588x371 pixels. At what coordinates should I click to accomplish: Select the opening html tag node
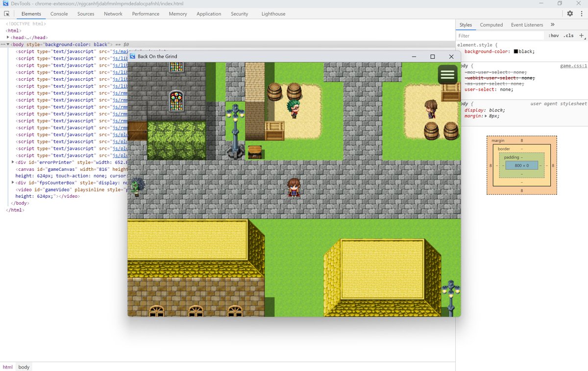point(13,30)
